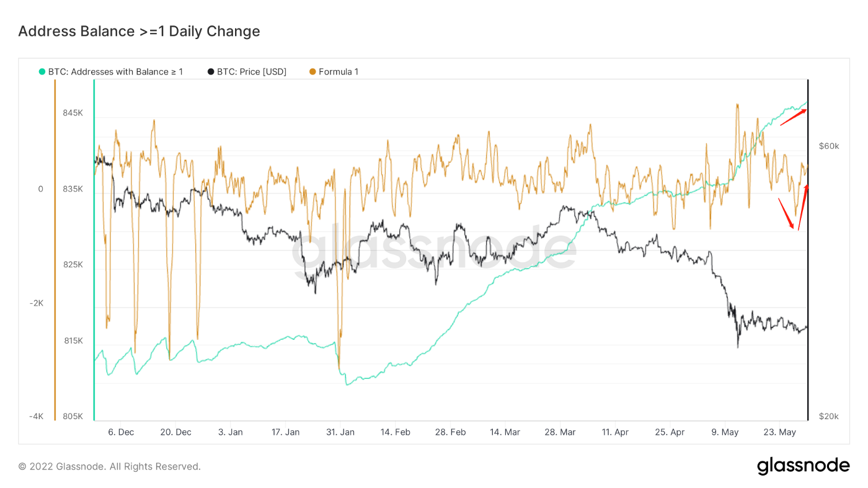Viewport: 868px width, 488px height.
Task: Click the '-2K' daily change axis label
Action: 36,303
